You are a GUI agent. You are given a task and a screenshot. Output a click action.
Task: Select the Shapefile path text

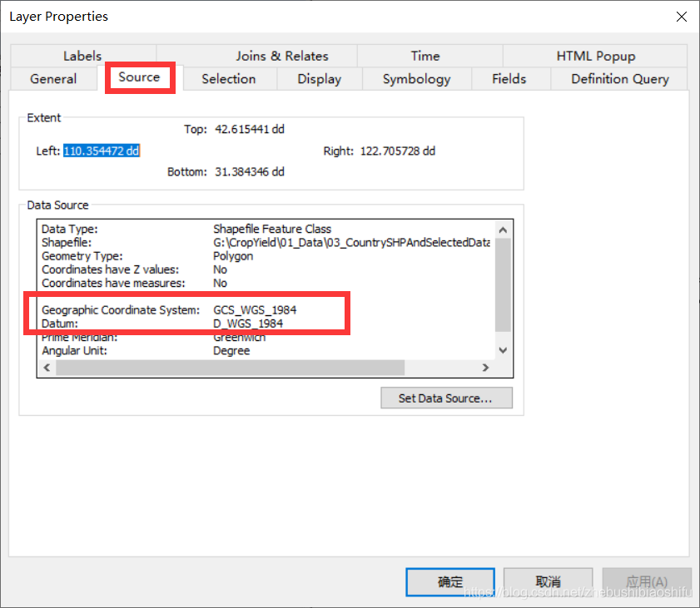click(352, 243)
